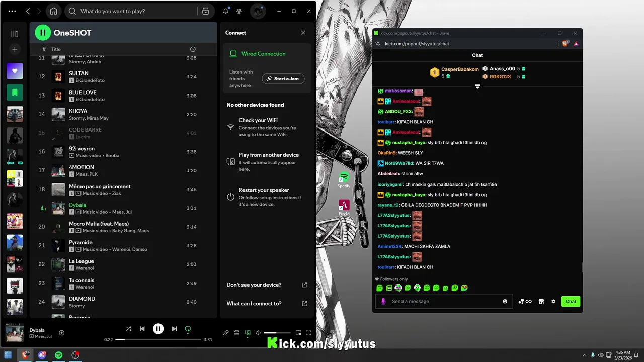
Task: Open the Don't see your device link
Action: (267, 285)
